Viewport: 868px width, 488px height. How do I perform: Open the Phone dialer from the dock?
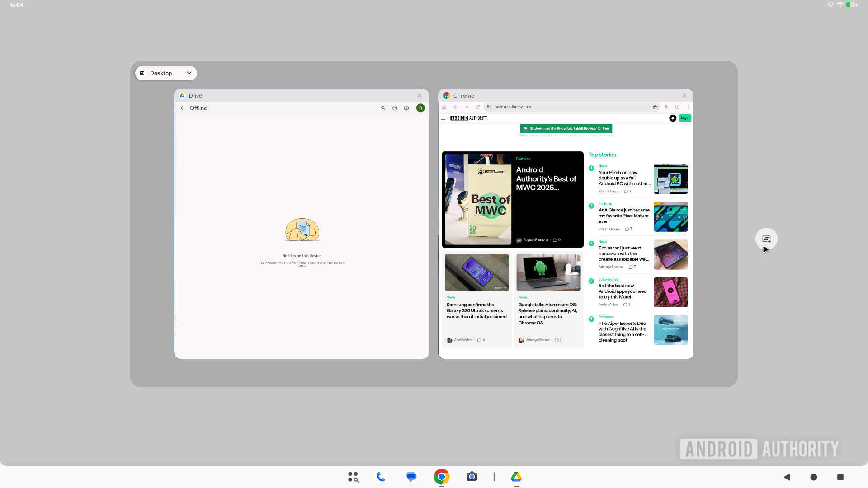381,477
